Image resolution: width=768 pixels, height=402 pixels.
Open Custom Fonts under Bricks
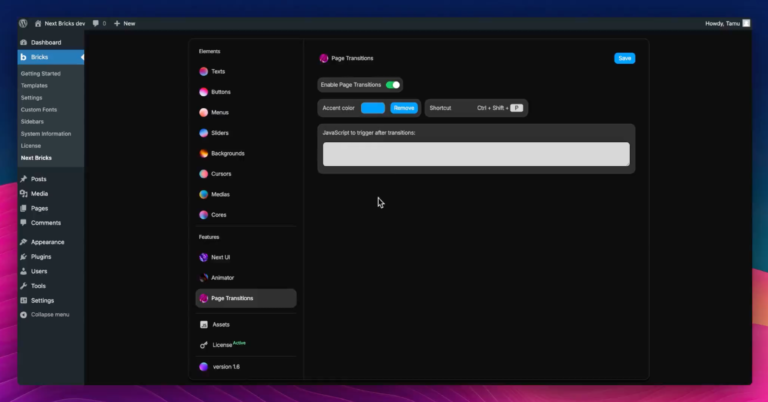[39, 110]
